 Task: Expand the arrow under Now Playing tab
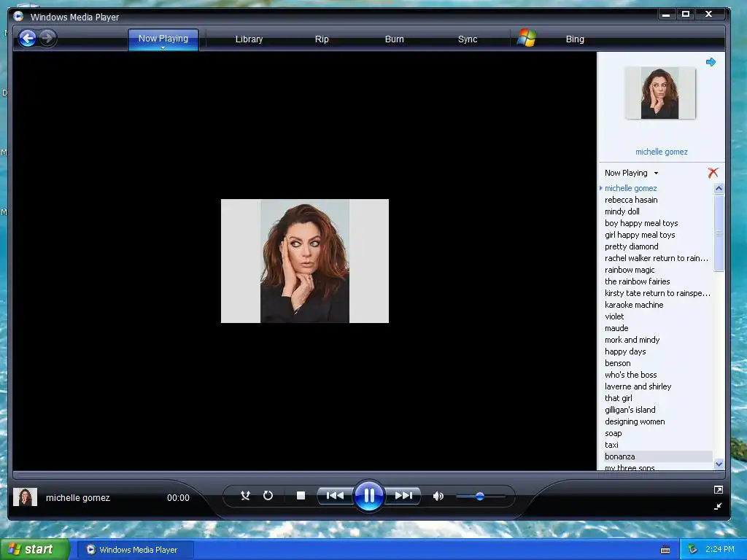tap(163, 47)
